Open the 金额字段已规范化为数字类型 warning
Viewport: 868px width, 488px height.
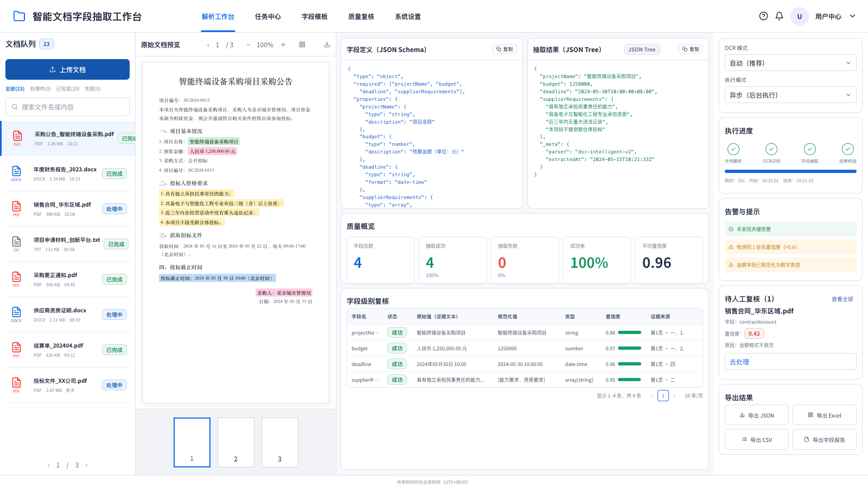790,265
